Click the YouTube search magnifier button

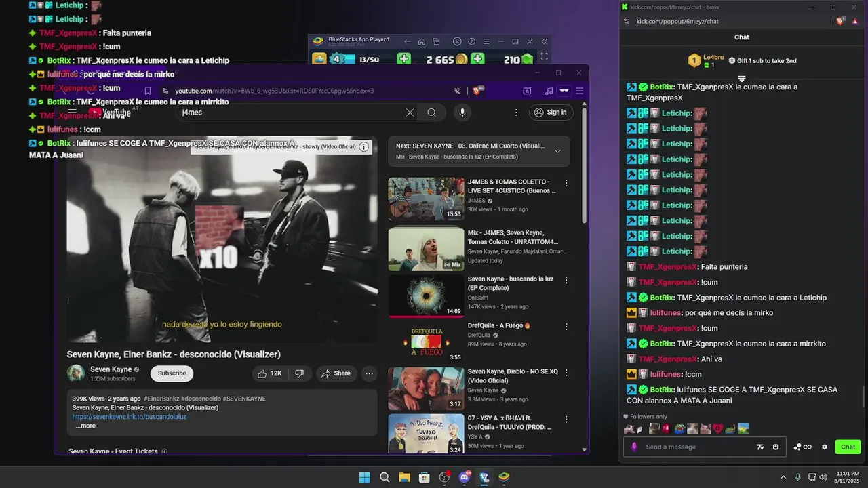click(x=431, y=113)
